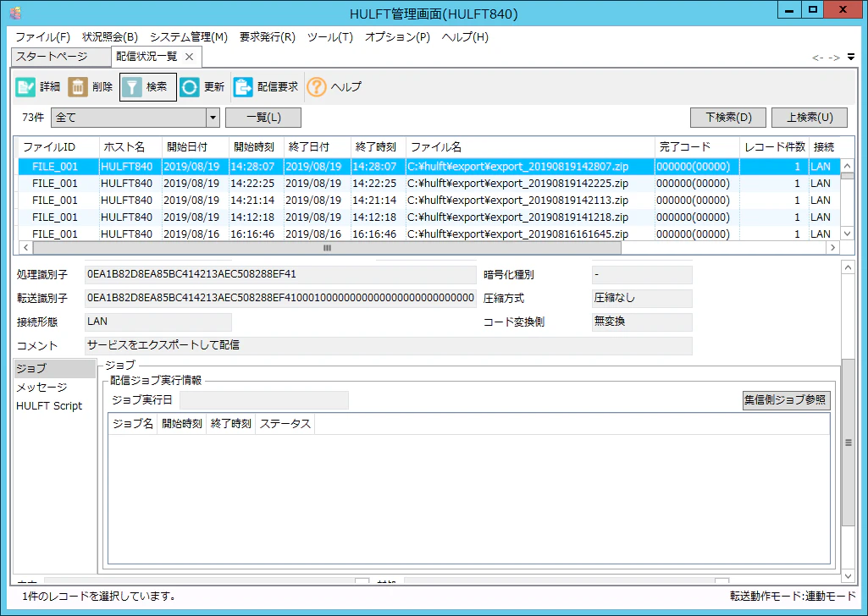Sort by the 完了コード column header
Image resolution: width=868 pixels, height=616 pixels.
point(697,147)
